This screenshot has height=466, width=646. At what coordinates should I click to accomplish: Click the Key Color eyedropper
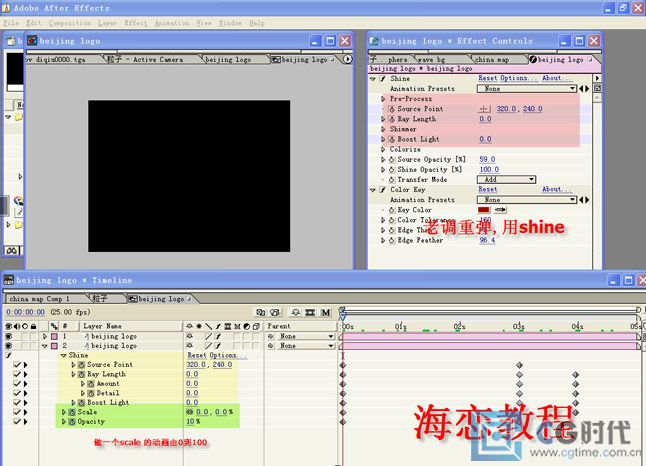click(500, 210)
